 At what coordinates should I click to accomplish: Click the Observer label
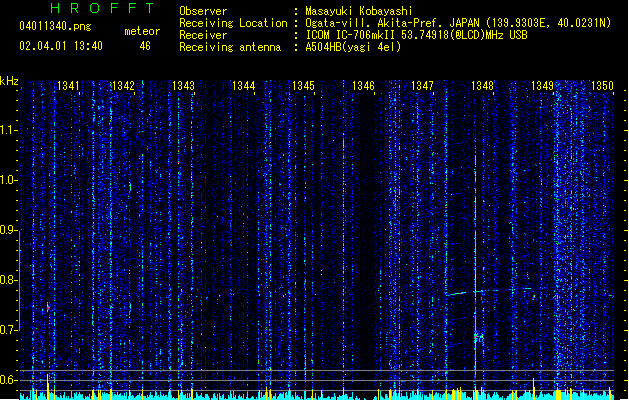[203, 11]
